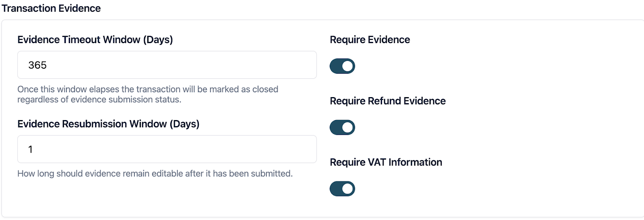Click the Require VAT Information label
Image resolution: width=644 pixels, height=220 pixels.
tap(386, 162)
